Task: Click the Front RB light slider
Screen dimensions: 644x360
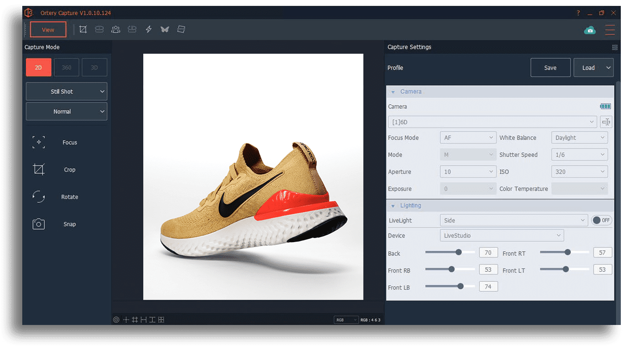Action: [x=450, y=269]
